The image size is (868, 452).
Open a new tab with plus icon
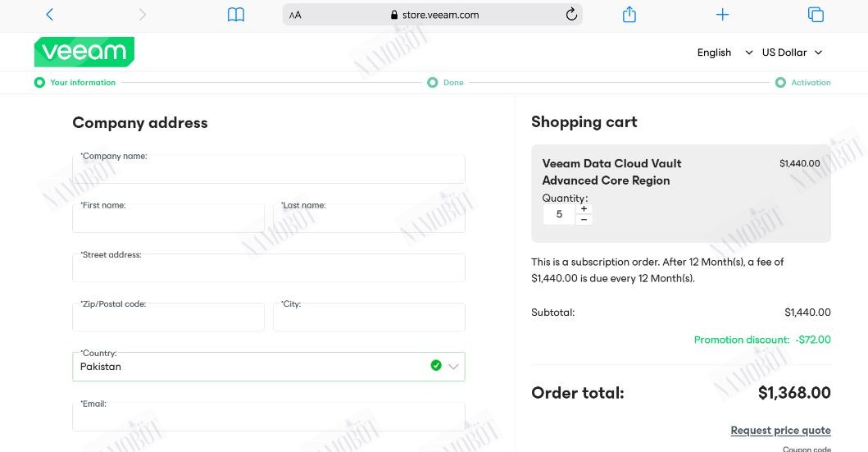[x=722, y=15]
